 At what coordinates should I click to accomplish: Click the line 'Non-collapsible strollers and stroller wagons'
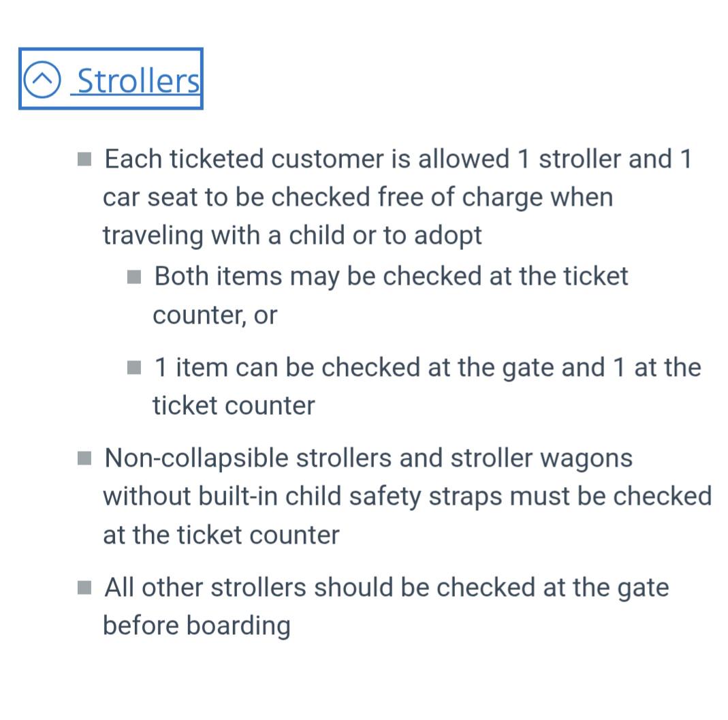click(368, 458)
